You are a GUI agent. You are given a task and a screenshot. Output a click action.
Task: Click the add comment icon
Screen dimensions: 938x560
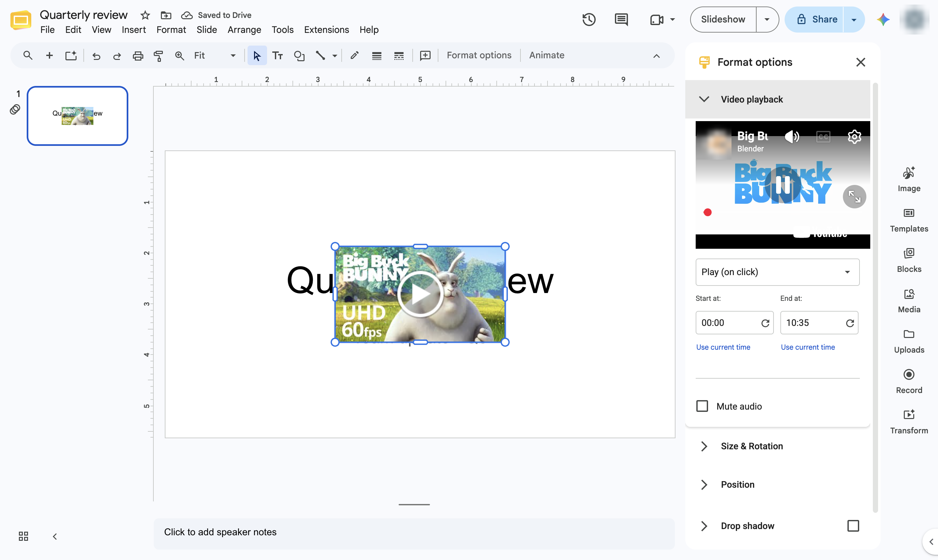(x=425, y=55)
